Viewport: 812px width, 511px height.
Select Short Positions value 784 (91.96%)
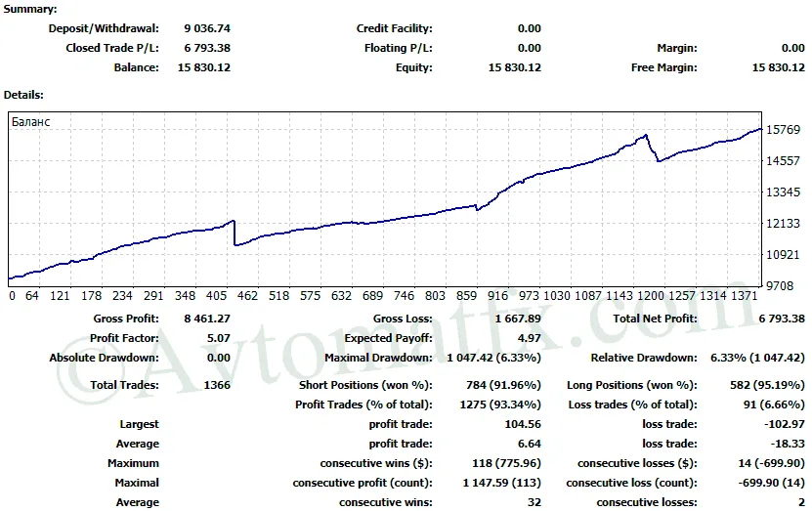[x=503, y=386]
